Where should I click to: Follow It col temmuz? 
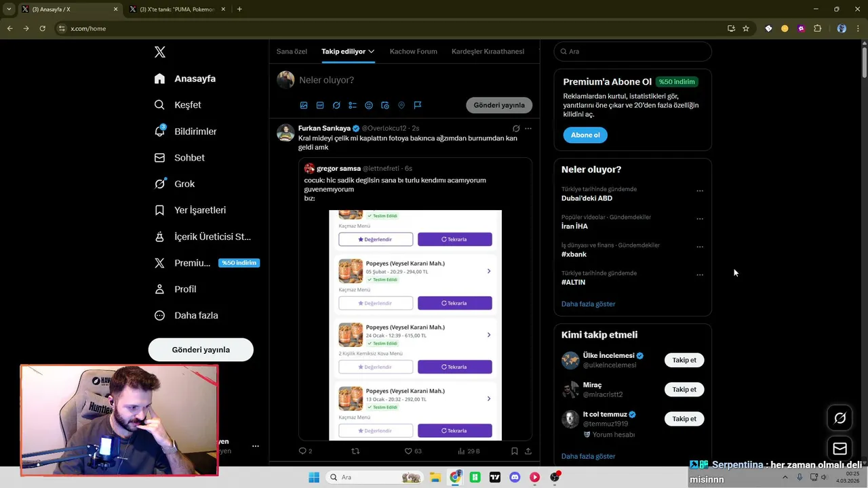(684, 419)
